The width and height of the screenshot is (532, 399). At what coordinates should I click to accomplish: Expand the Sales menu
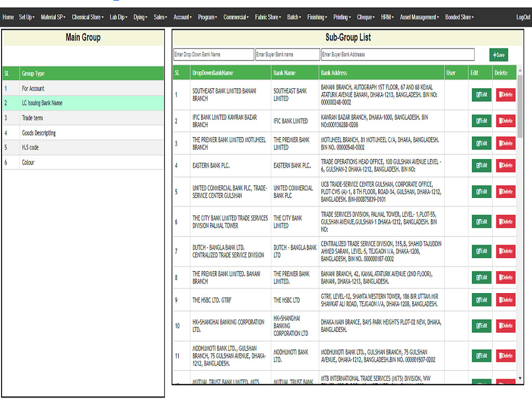pyautogui.click(x=161, y=17)
